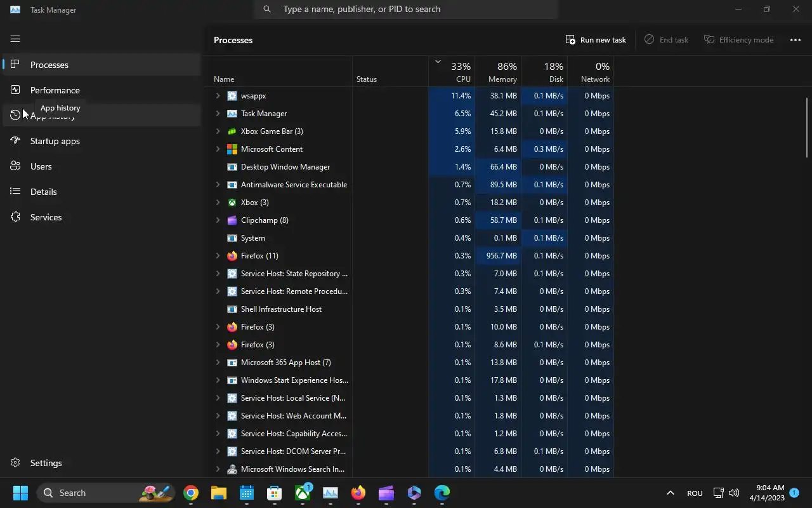
Task: Select the Processes page
Action: [x=101, y=65]
